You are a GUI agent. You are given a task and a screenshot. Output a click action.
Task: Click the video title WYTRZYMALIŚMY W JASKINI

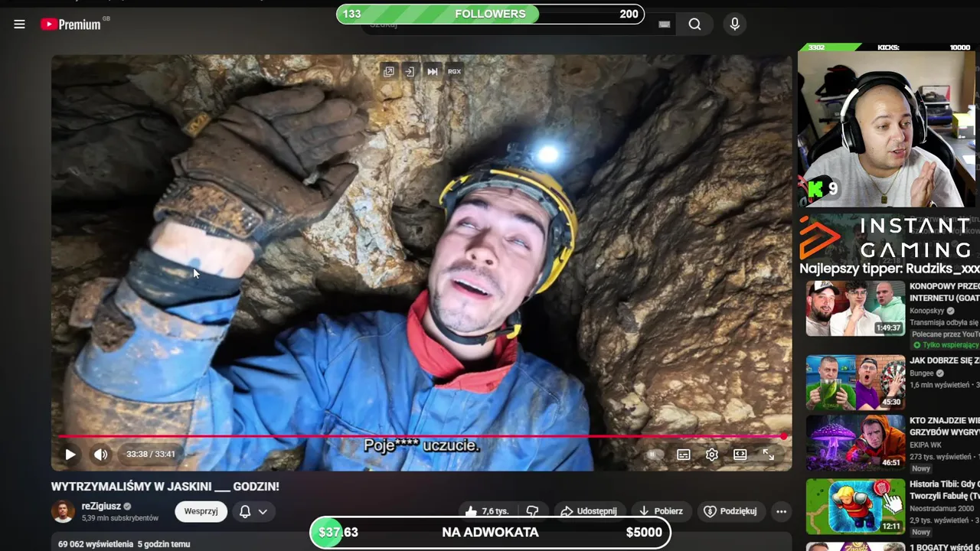[165, 487]
